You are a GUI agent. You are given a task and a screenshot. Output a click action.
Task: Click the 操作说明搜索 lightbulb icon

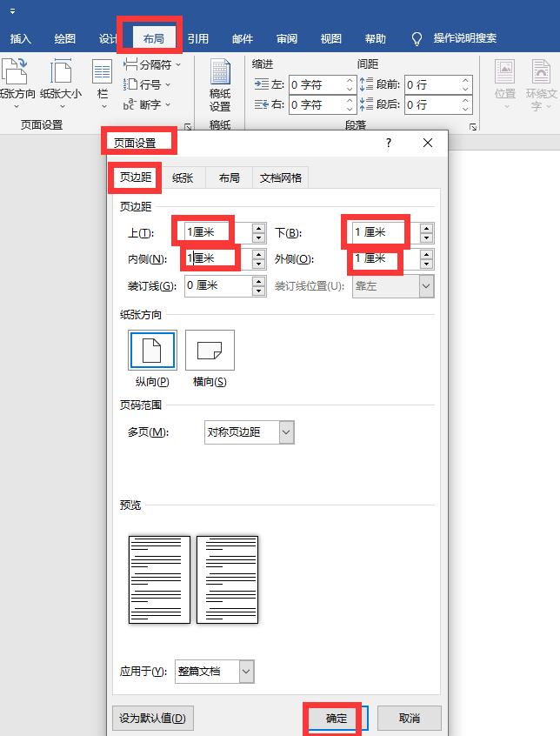pos(417,39)
